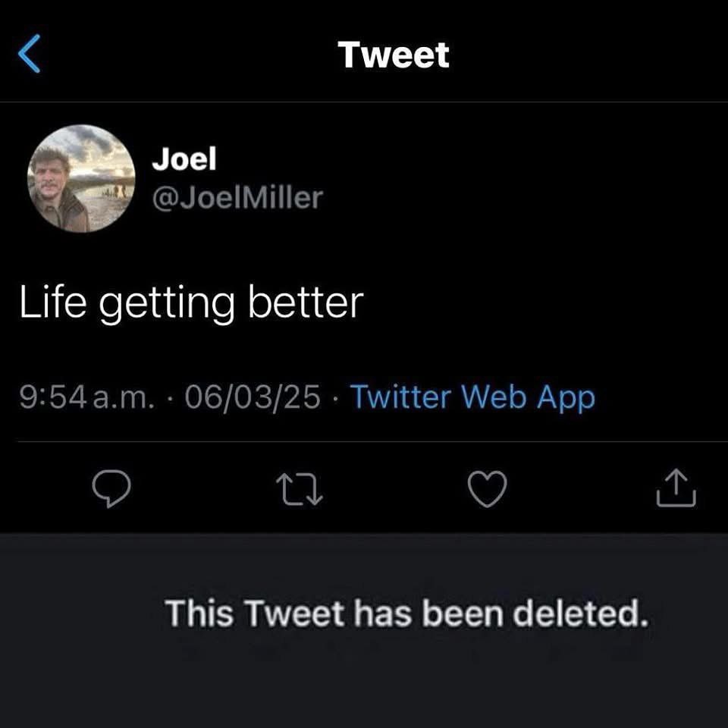This screenshot has height=728, width=728.
Task: Like the tweet with the heart icon
Action: pyautogui.click(x=486, y=489)
